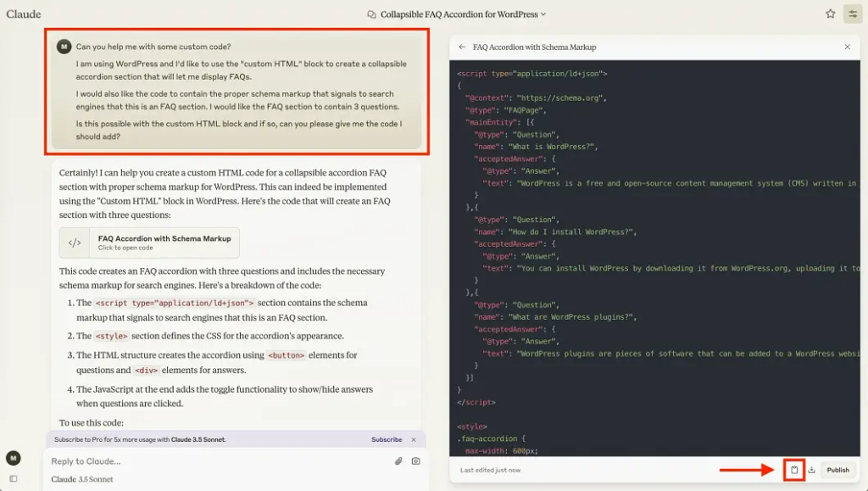Click the inline '<div>' code in response
The width and height of the screenshot is (868, 491).
tap(146, 371)
